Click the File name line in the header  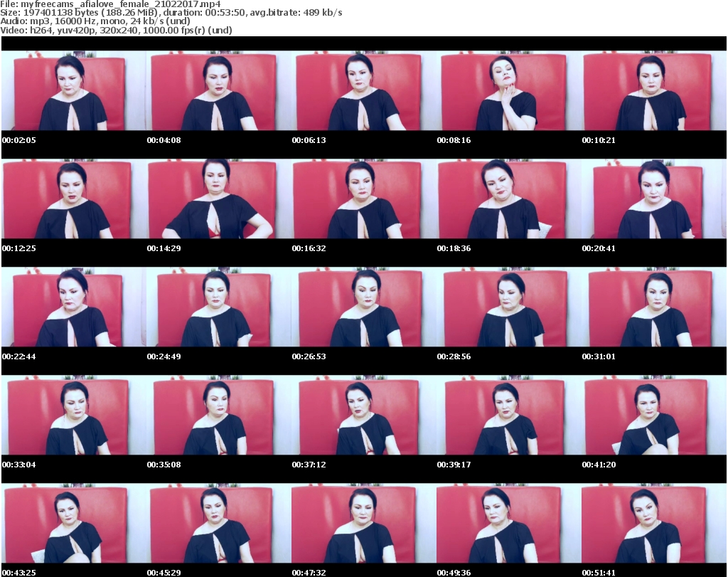tap(110, 4)
